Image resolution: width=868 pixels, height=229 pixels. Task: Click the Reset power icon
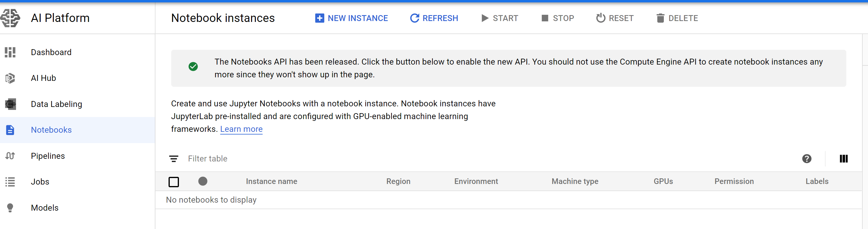(600, 18)
